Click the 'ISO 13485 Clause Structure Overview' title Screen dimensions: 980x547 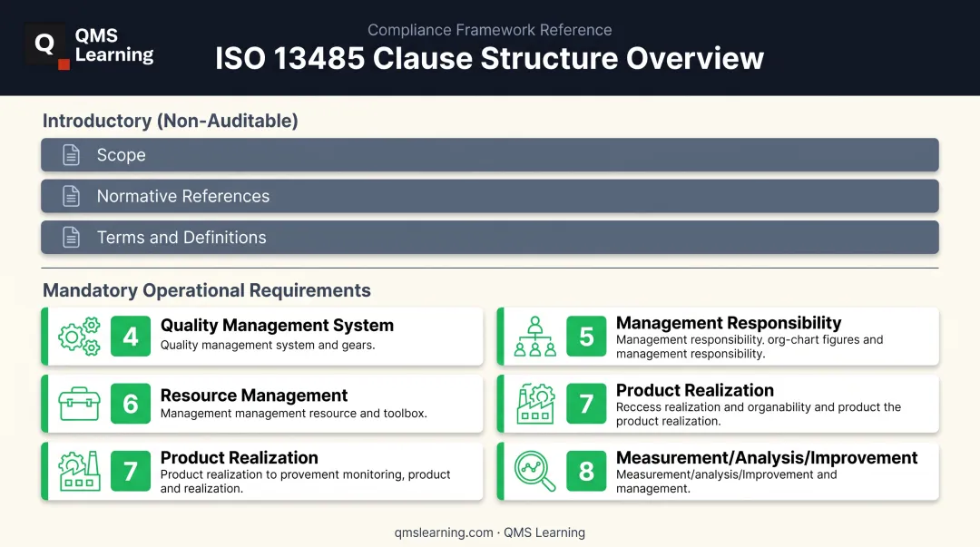pyautogui.click(x=489, y=58)
